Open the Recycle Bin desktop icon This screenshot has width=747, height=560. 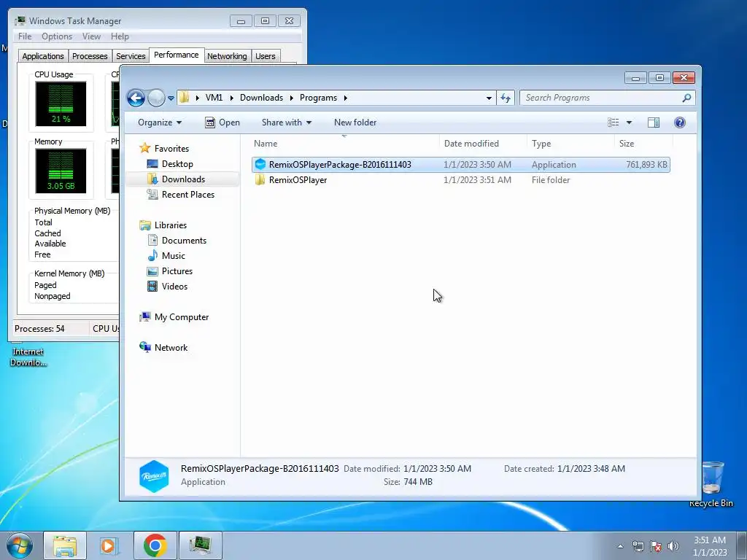tap(711, 484)
